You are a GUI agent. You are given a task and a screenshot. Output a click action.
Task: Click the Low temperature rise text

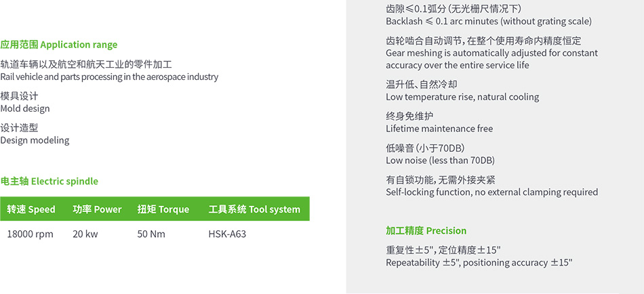tap(462, 98)
